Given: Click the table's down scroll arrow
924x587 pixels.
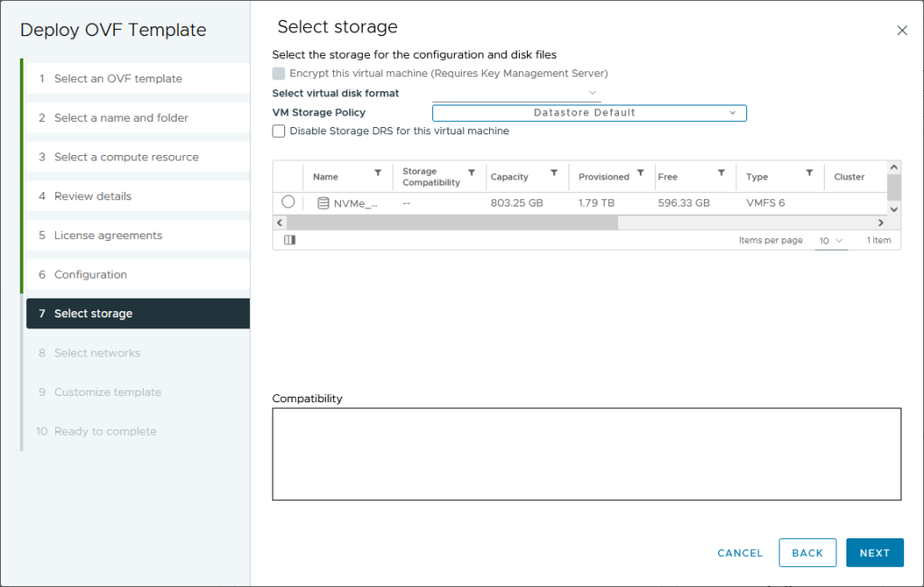Looking at the screenshot, I should click(894, 209).
